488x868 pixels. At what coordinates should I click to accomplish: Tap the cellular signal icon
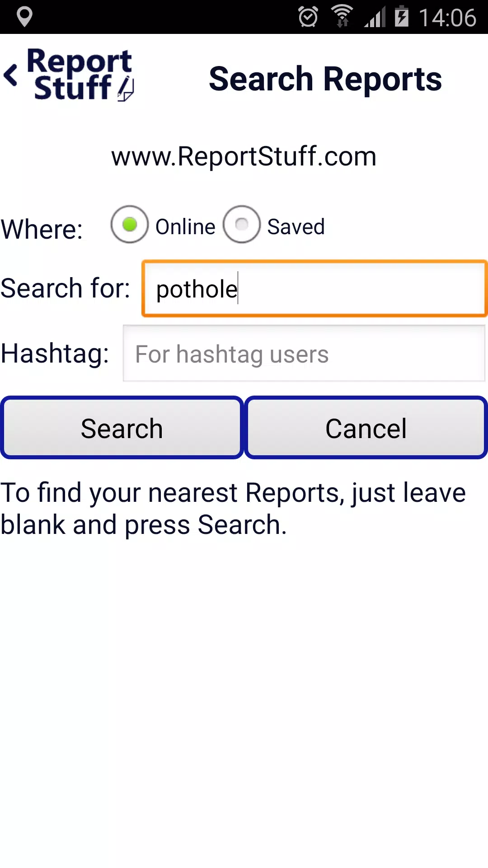pyautogui.click(x=375, y=17)
